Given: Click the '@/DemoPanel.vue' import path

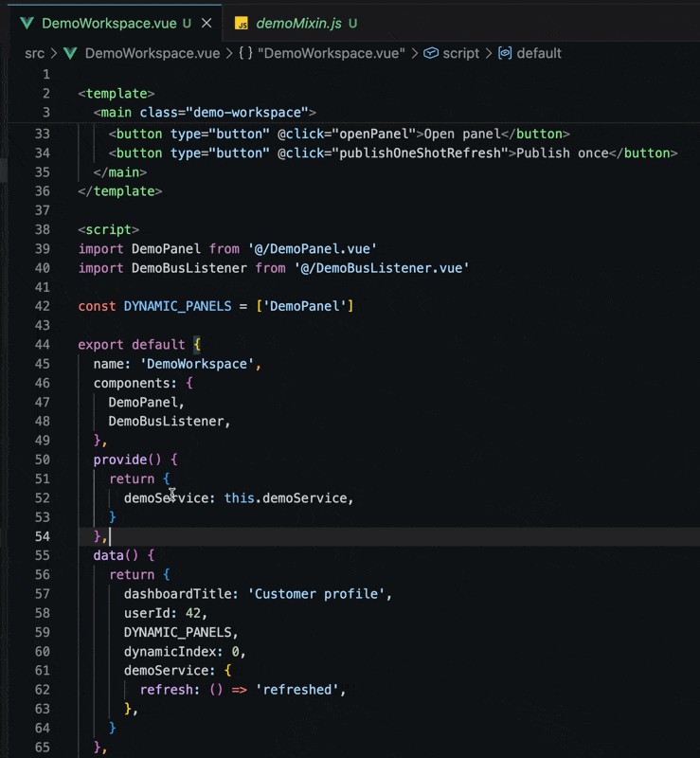Looking at the screenshot, I should pos(313,249).
